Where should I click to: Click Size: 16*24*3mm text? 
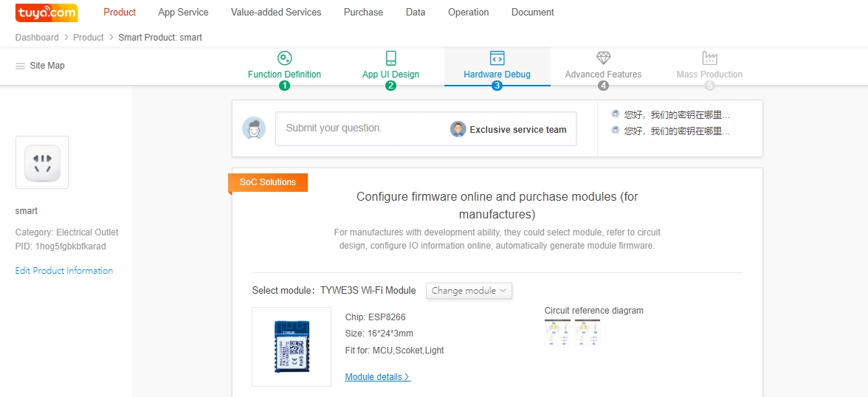tap(379, 334)
